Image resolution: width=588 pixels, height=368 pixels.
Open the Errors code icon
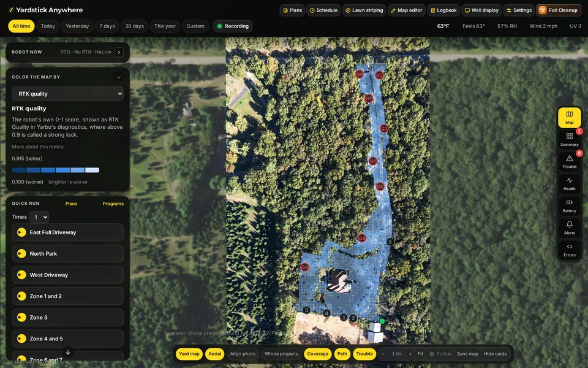pyautogui.click(x=569, y=250)
